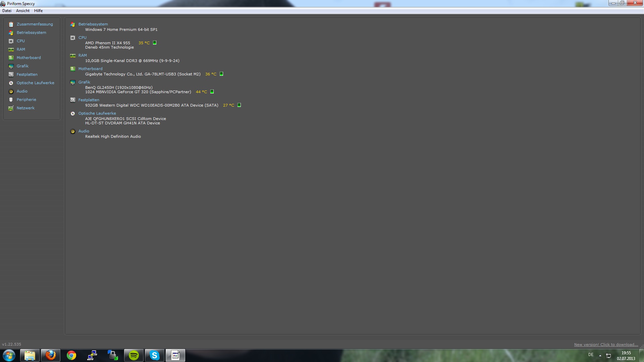This screenshot has height=362, width=644.
Task: Open Google Chrome from the taskbar
Action: click(71, 355)
